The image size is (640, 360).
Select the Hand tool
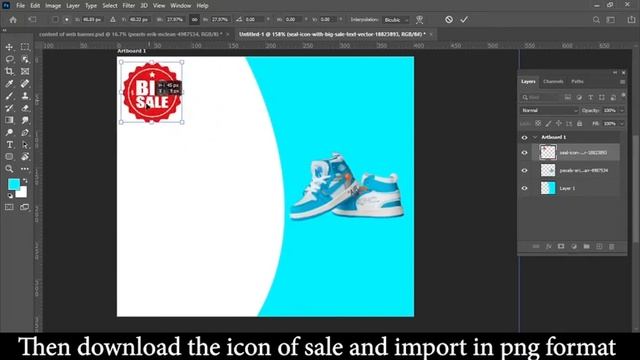[x=25, y=157]
